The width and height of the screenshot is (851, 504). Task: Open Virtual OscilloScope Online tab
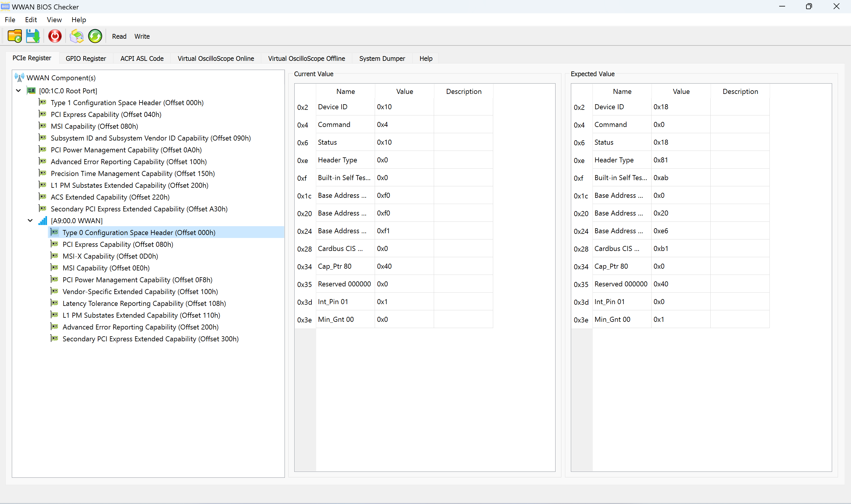216,58
